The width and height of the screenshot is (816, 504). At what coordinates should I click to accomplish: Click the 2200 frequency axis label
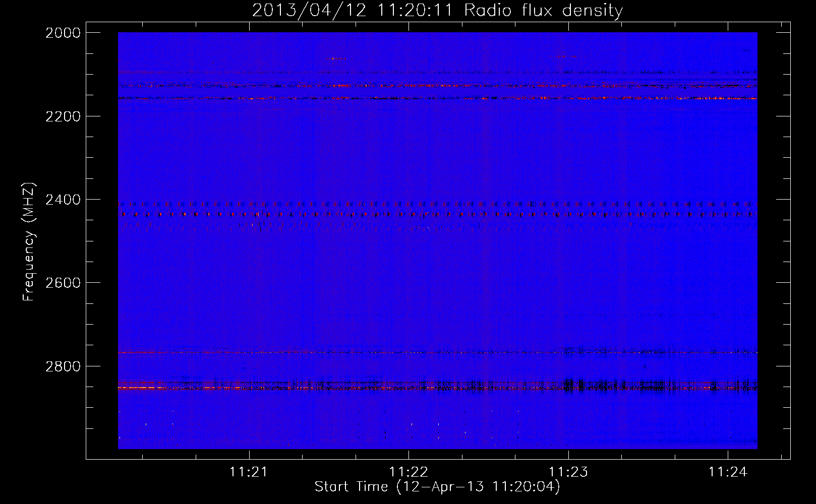[63, 116]
